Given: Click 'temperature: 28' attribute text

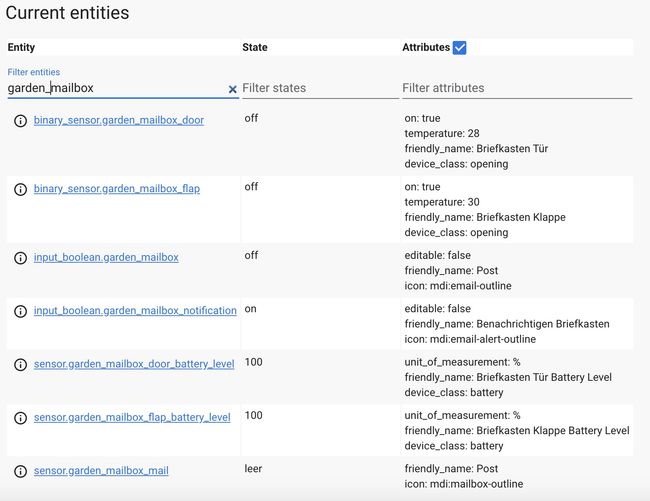Looking at the screenshot, I should coord(441,133).
